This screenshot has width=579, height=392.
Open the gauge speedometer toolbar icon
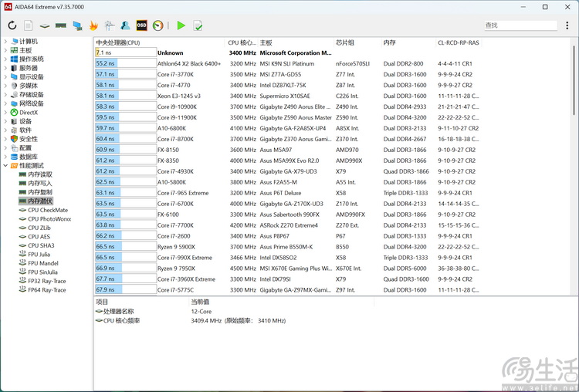coord(157,25)
